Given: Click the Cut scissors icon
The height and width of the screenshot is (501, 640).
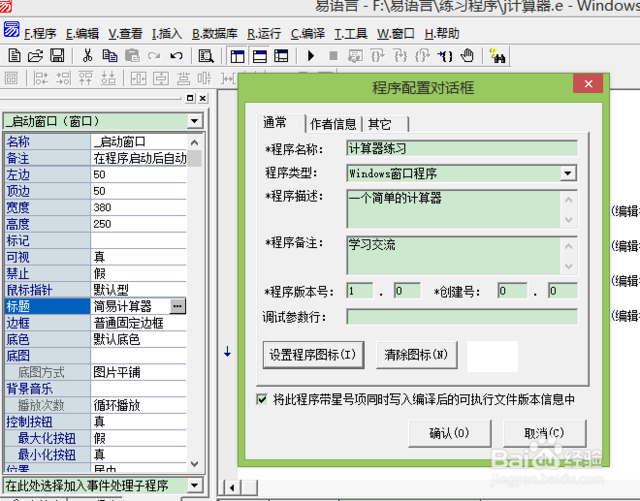Looking at the screenshot, I should click(x=88, y=55).
